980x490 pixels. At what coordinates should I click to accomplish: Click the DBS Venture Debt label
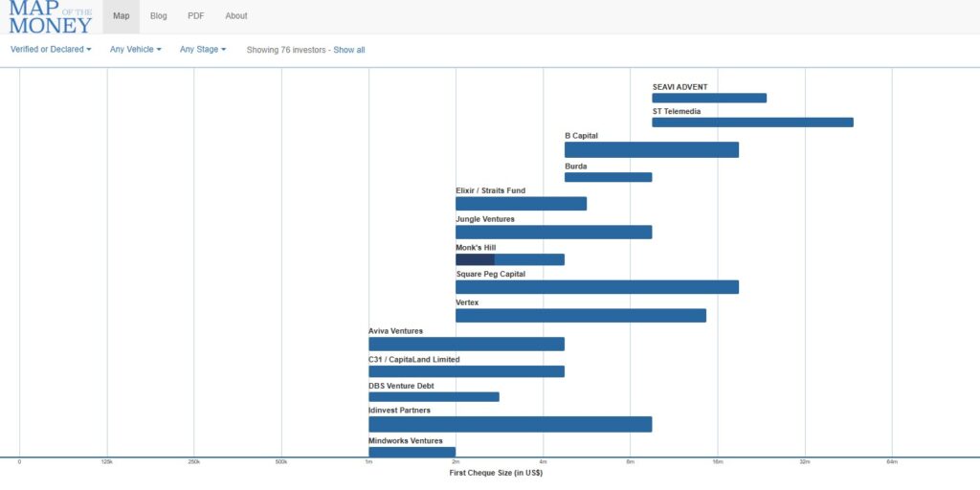click(401, 387)
